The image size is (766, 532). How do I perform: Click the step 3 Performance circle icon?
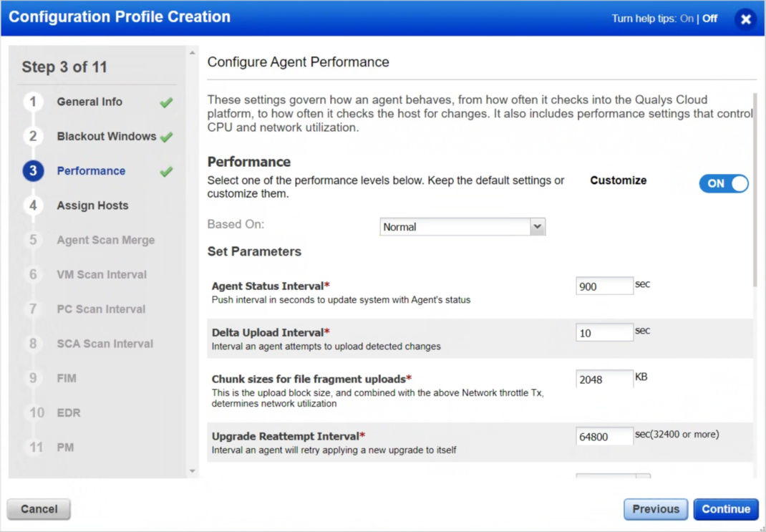pyautogui.click(x=33, y=170)
